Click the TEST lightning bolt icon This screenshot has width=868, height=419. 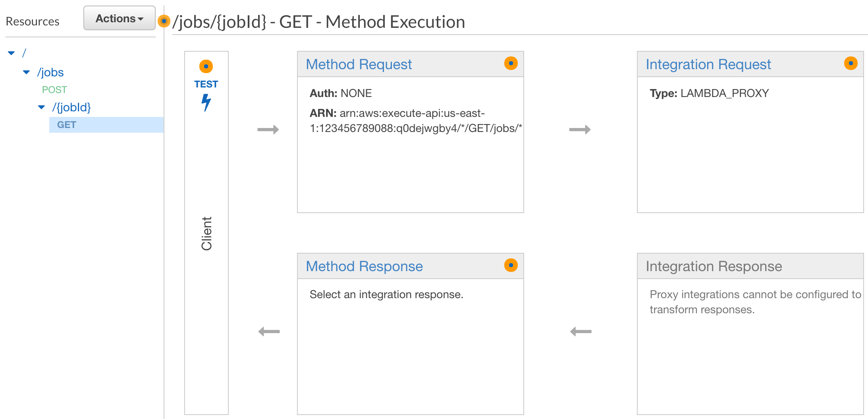pos(206,103)
